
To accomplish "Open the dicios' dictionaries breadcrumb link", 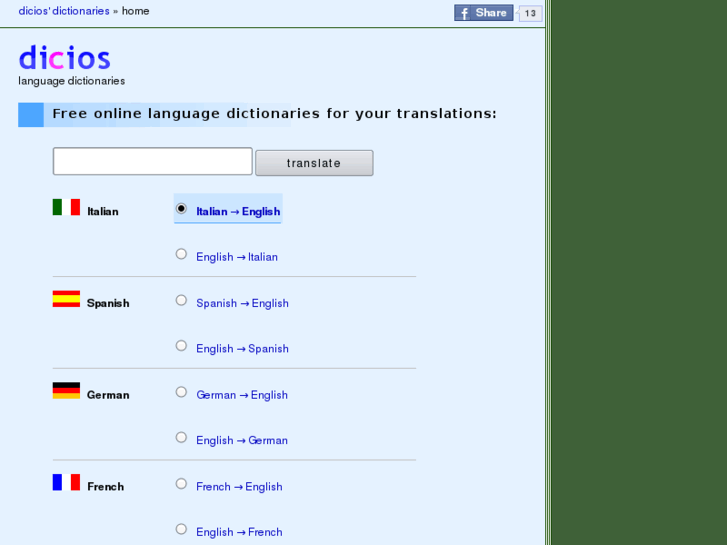I will [64, 11].
